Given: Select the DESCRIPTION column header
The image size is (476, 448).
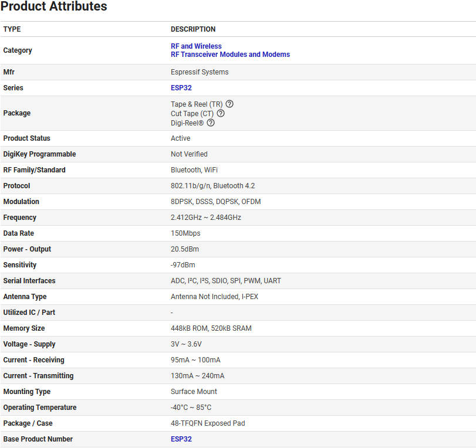Looking at the screenshot, I should 193,29.
